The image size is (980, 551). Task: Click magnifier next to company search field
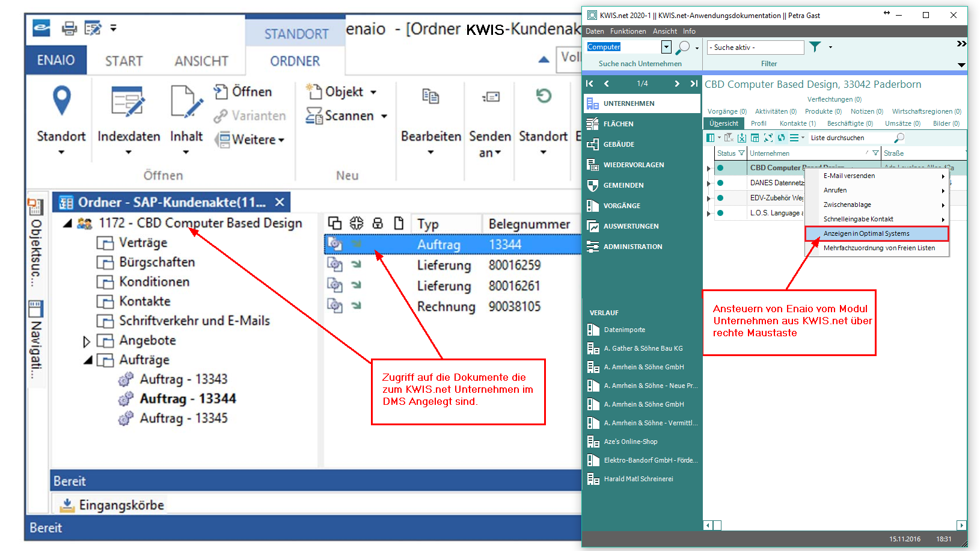tap(683, 47)
